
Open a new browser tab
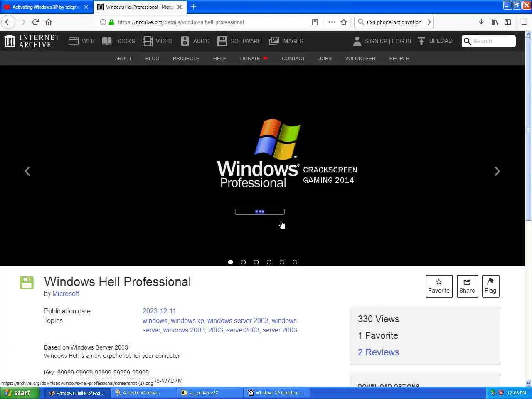[x=193, y=7]
